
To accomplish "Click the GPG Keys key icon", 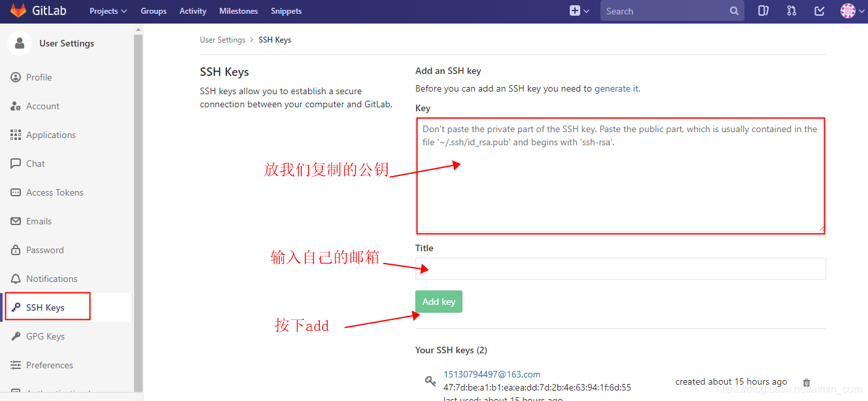I will point(16,336).
